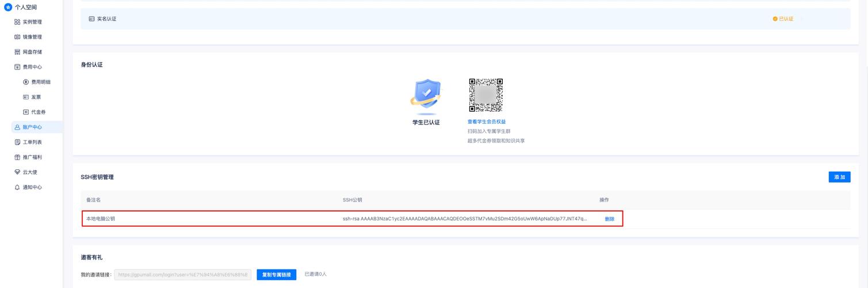
Task: Open the 实例管理 menu item
Action: tap(32, 22)
